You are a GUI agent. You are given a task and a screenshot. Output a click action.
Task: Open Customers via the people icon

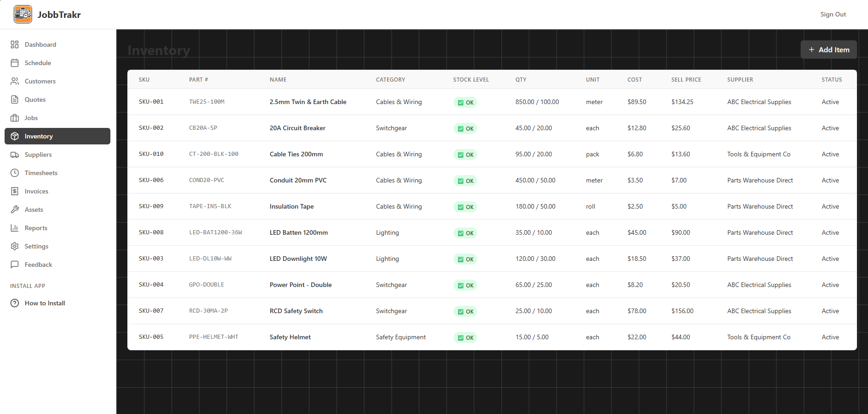coord(15,81)
